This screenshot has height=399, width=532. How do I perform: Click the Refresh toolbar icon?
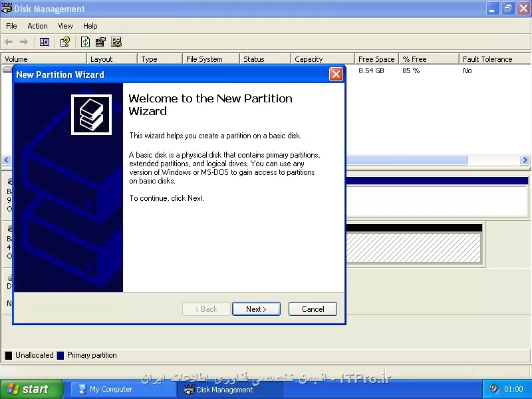coord(85,42)
